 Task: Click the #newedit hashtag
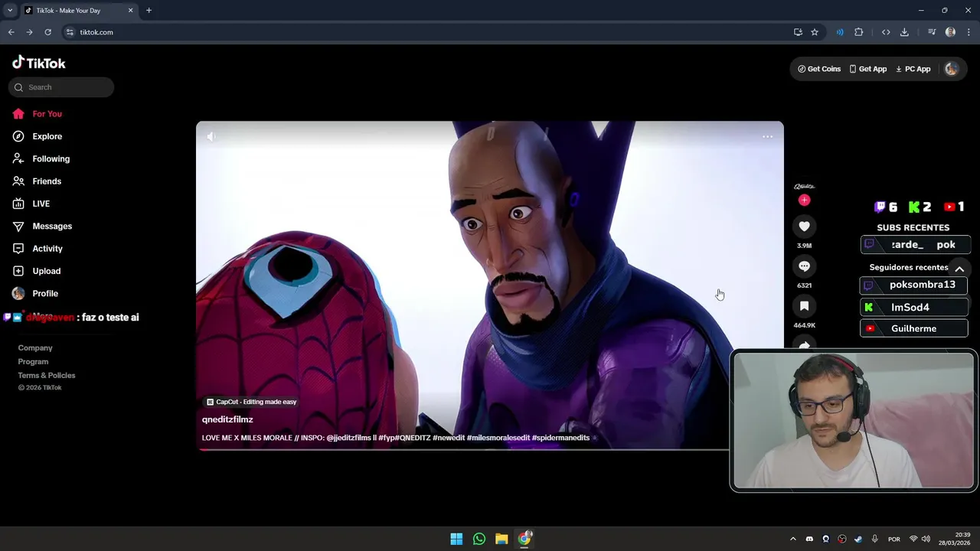pyautogui.click(x=449, y=438)
